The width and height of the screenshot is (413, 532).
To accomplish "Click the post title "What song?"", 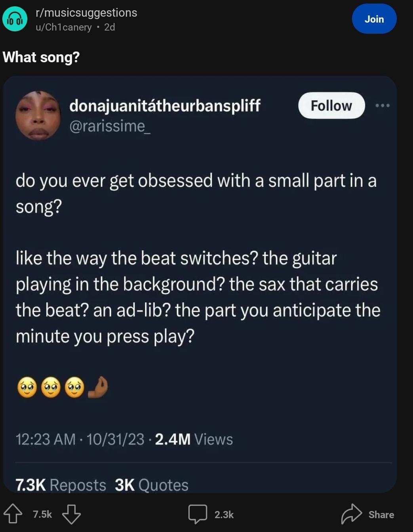I will [41, 57].
